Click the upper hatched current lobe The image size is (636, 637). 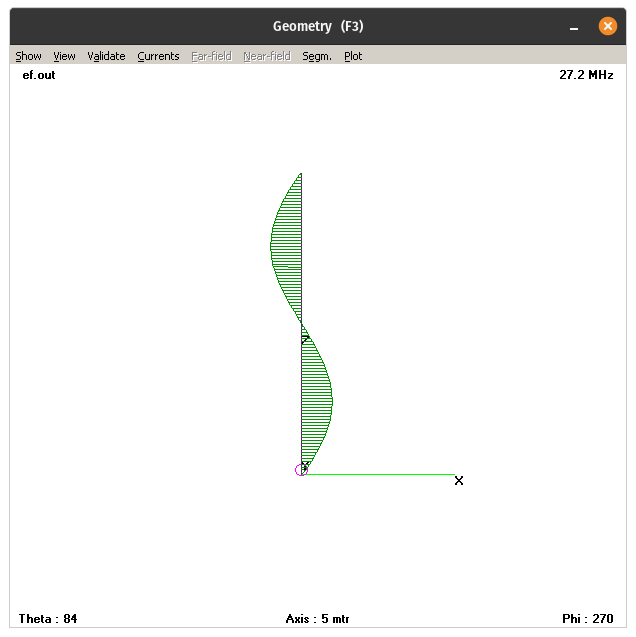point(288,245)
